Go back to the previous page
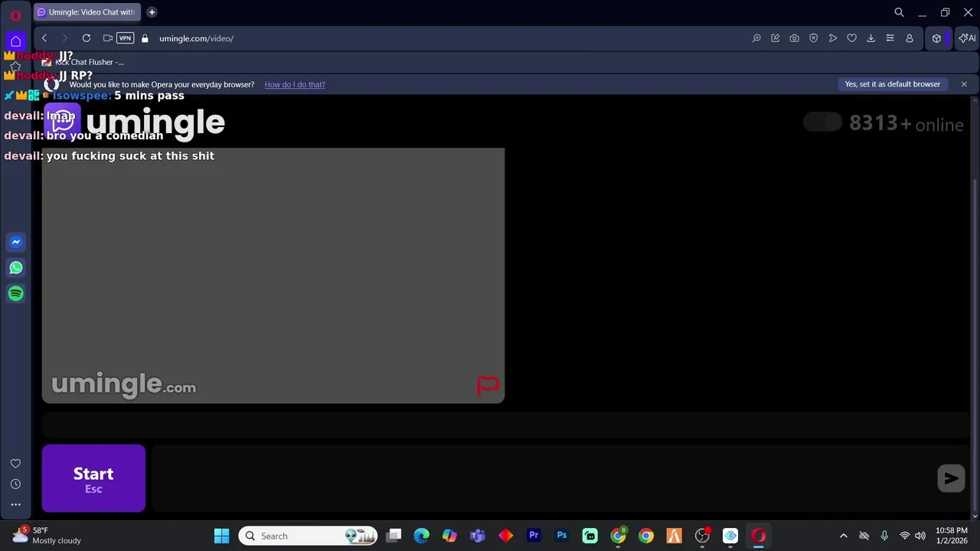Screen dimensions: 980x551 click(x=44, y=38)
